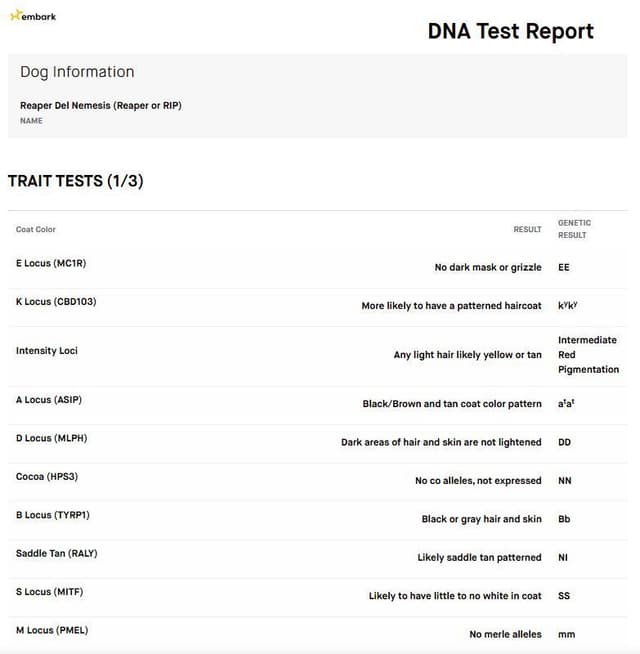
Task: Select the S Locus (MITF) label
Action: [x=49, y=592]
